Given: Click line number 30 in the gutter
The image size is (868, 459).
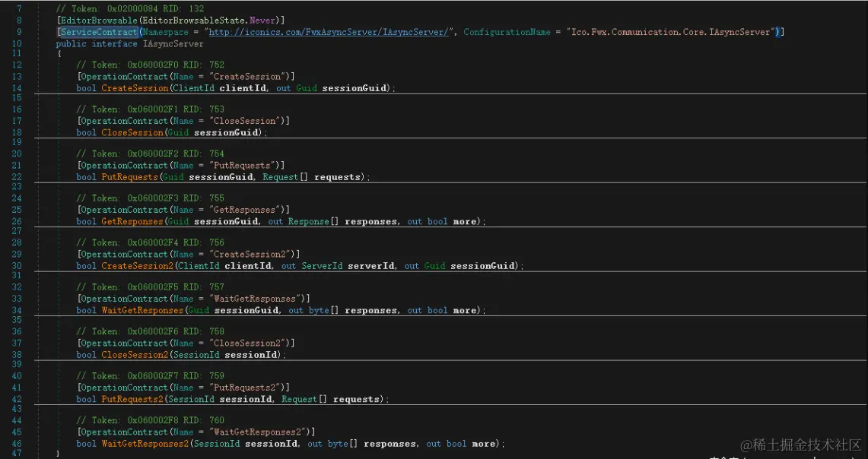Looking at the screenshot, I should point(16,266).
